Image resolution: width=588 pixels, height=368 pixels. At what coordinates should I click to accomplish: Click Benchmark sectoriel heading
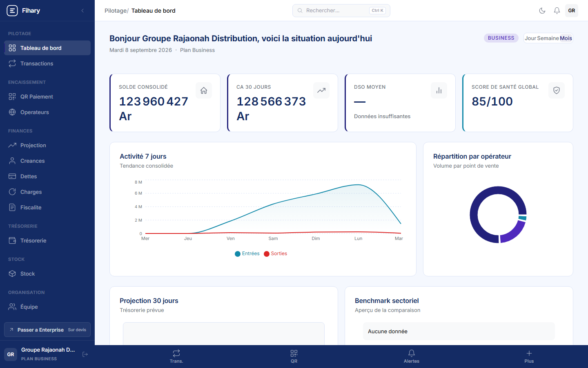(387, 301)
